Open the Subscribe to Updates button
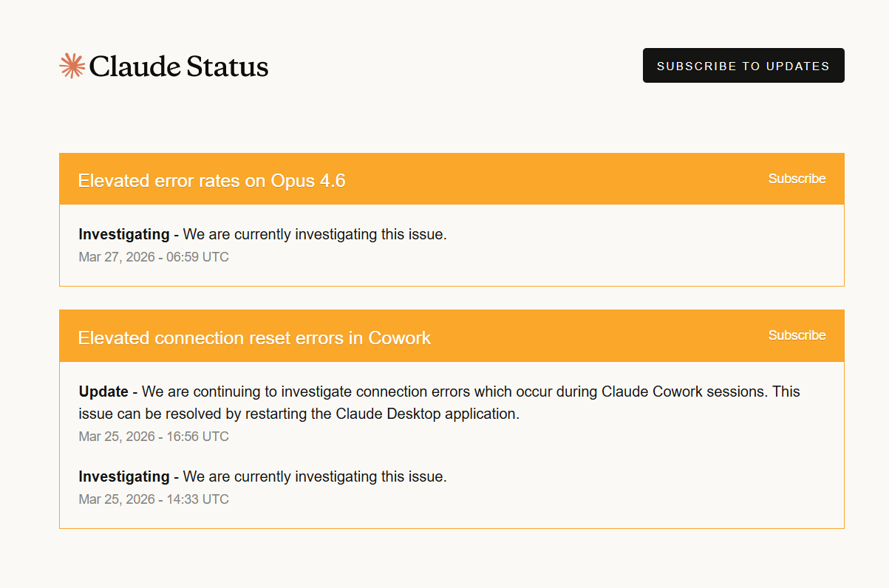 point(743,66)
